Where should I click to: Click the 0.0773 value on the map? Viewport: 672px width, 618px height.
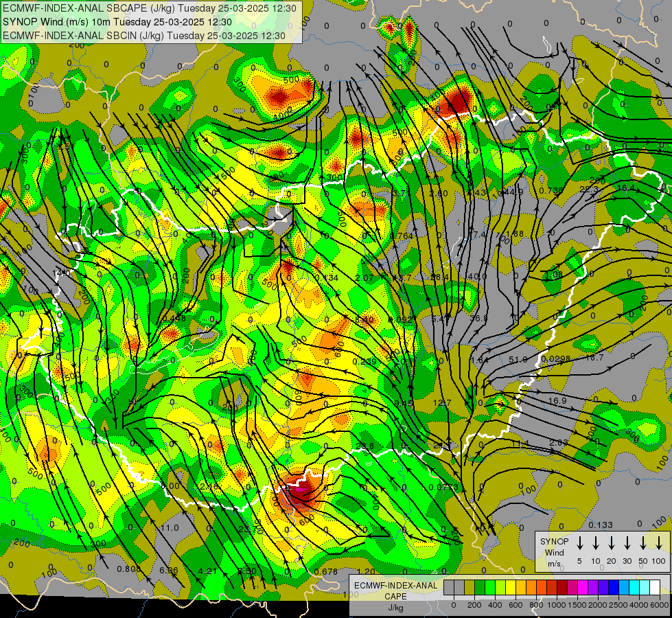[x=443, y=488]
